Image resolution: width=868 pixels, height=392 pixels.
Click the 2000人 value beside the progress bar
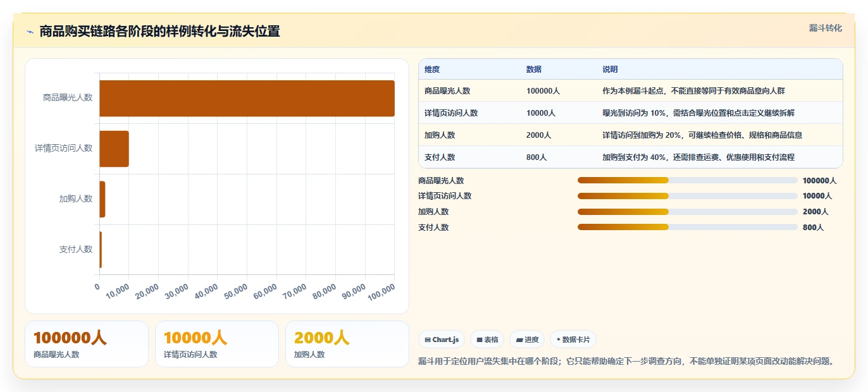815,212
